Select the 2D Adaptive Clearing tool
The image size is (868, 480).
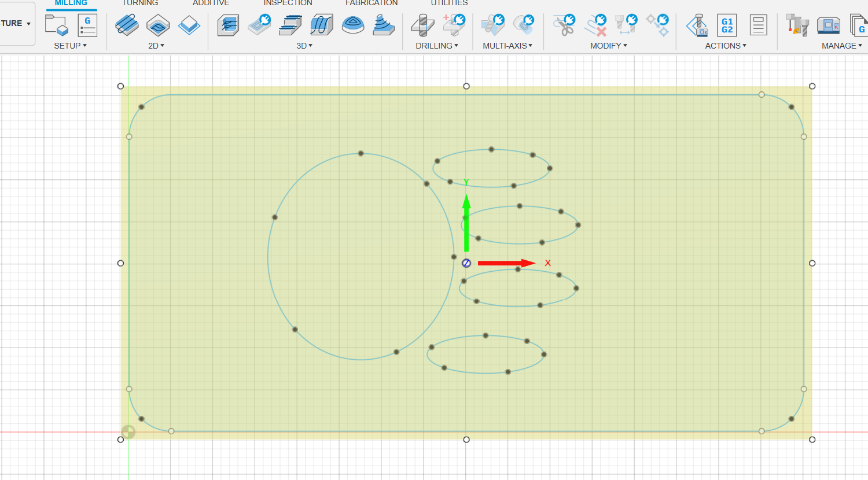pyautogui.click(x=127, y=25)
